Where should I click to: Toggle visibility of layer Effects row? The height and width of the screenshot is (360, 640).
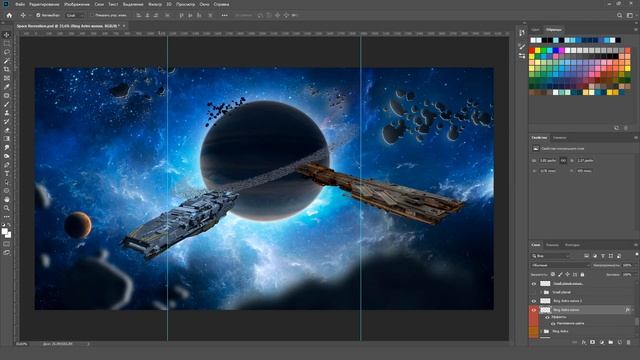pyautogui.click(x=547, y=317)
